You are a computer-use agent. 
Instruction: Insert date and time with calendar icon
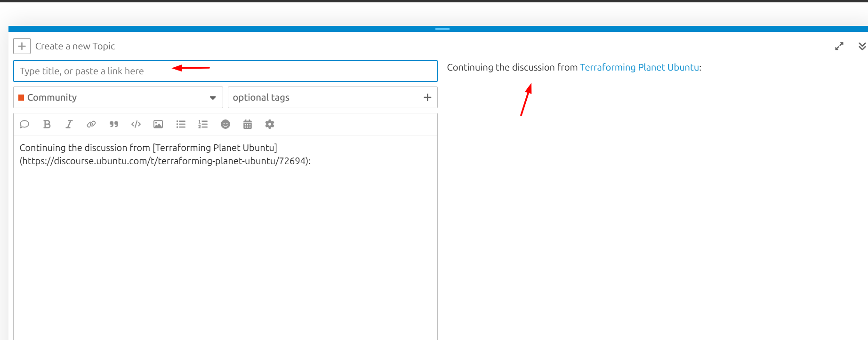[248, 124]
